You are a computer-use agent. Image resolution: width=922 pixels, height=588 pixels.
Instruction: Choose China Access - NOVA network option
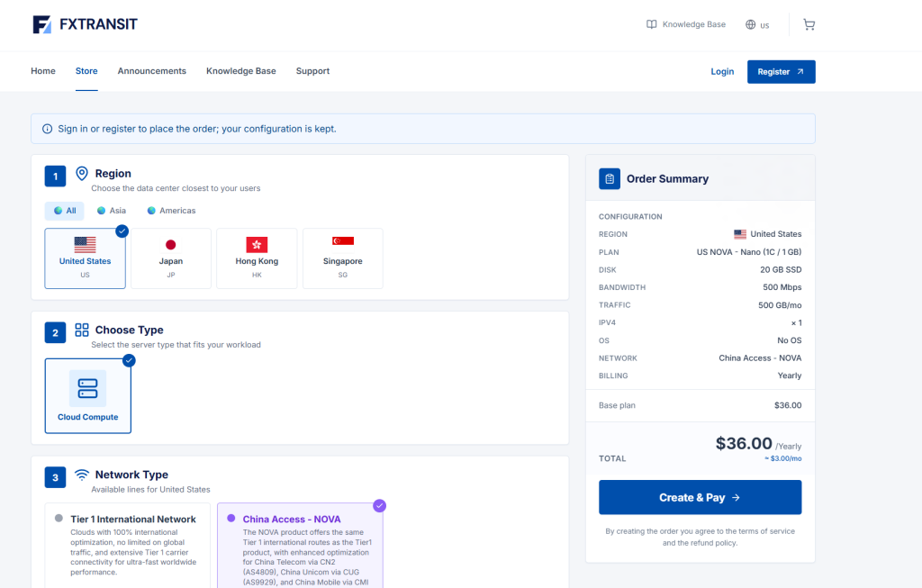[x=300, y=545]
